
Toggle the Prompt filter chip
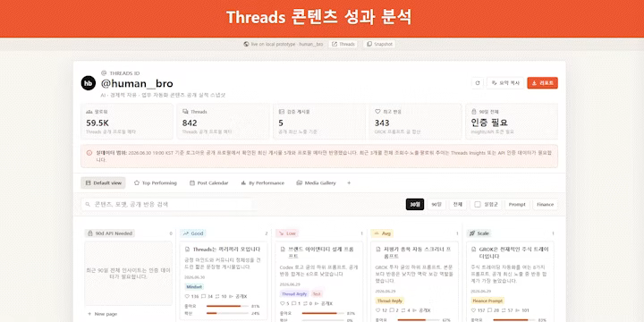[x=517, y=204]
